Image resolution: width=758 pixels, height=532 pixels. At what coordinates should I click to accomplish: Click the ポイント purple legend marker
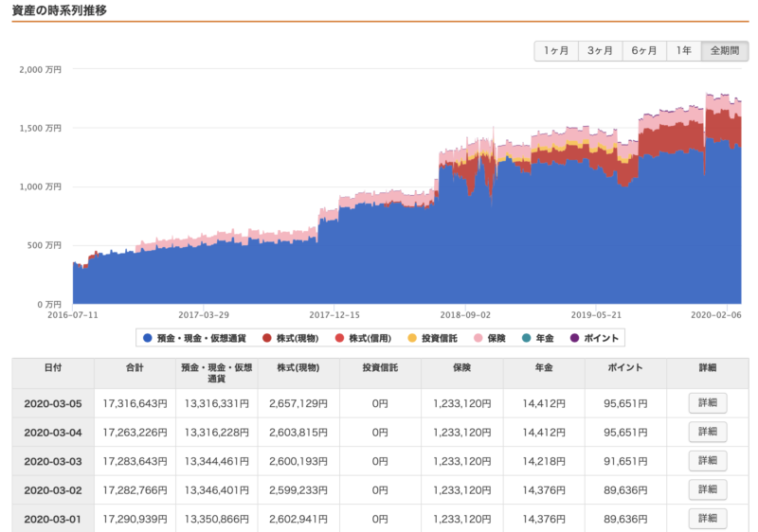pos(572,338)
